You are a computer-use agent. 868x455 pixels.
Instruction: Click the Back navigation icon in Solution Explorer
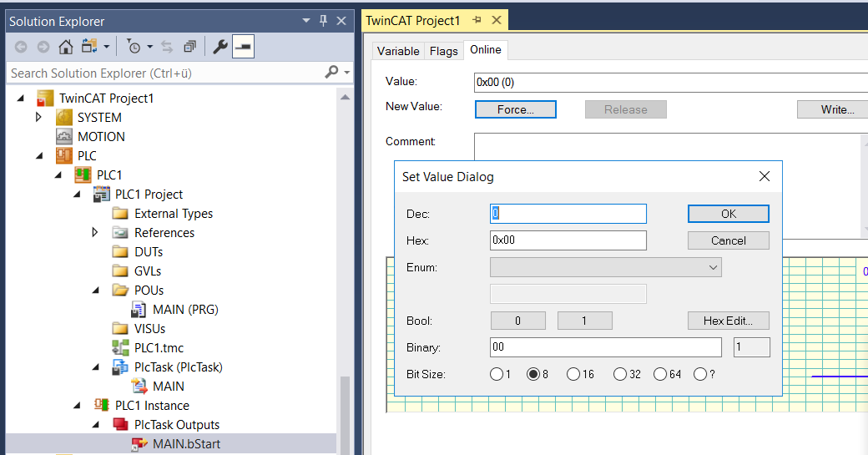pyautogui.click(x=21, y=47)
